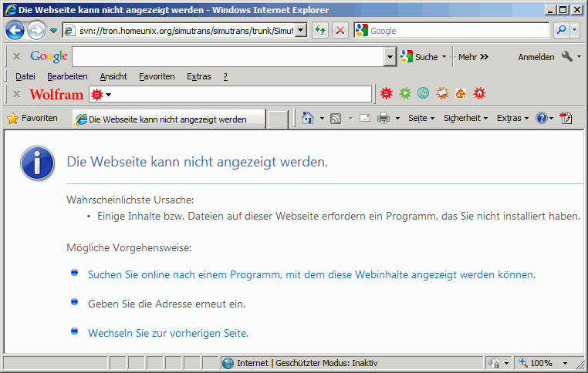
Task: Expand the address bar dropdown
Action: [300, 30]
